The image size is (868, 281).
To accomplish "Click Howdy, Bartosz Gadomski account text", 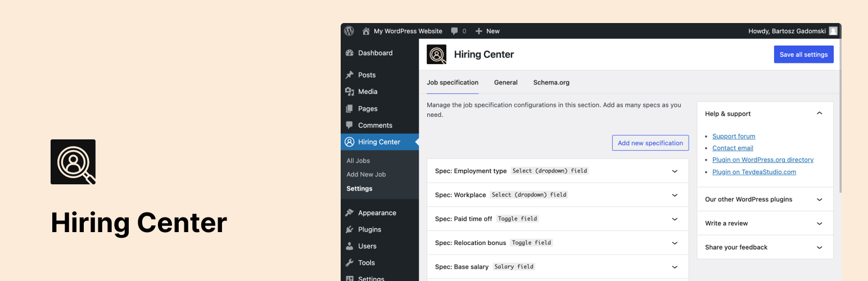I will tap(787, 31).
